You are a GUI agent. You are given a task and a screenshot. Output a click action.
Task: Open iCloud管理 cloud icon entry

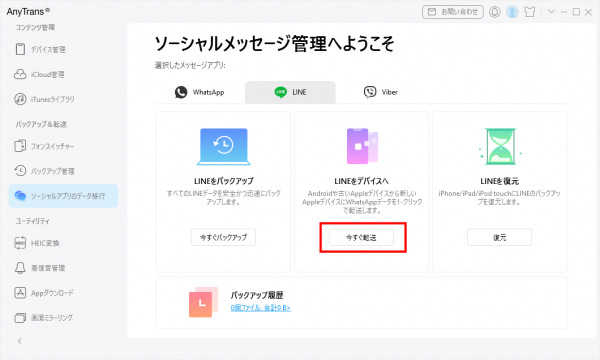(39, 74)
